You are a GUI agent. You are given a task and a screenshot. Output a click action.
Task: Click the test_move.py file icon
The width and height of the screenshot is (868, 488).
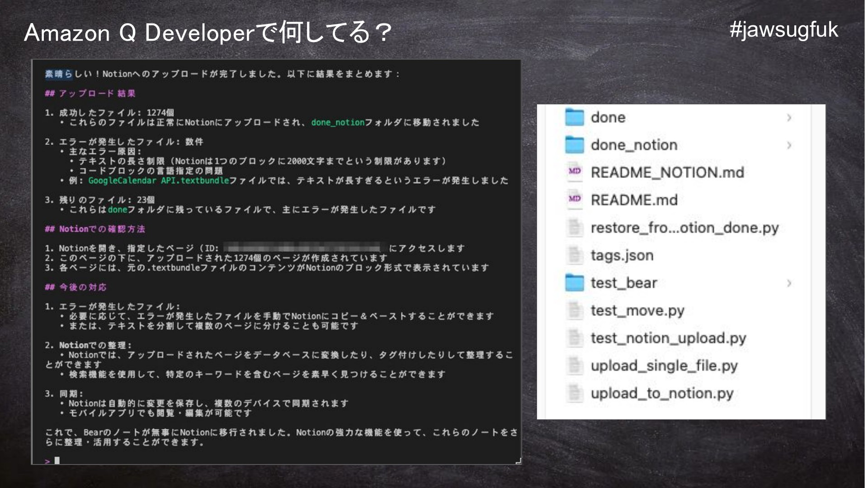[x=575, y=310]
